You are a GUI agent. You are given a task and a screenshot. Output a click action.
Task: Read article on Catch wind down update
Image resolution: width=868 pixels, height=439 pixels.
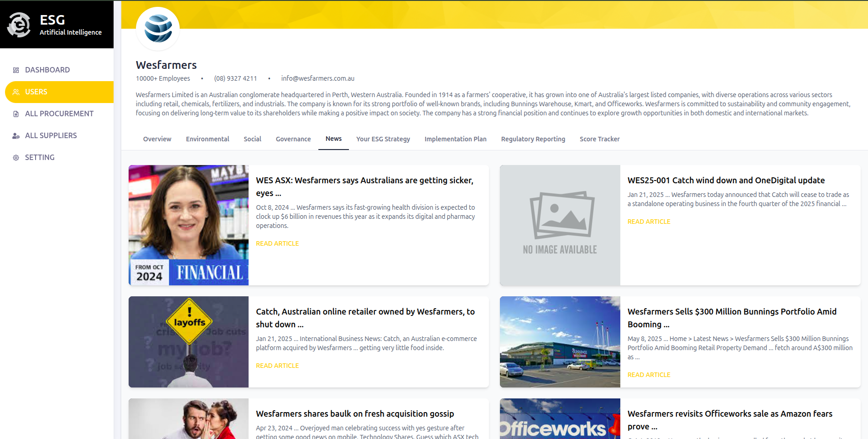[649, 222]
